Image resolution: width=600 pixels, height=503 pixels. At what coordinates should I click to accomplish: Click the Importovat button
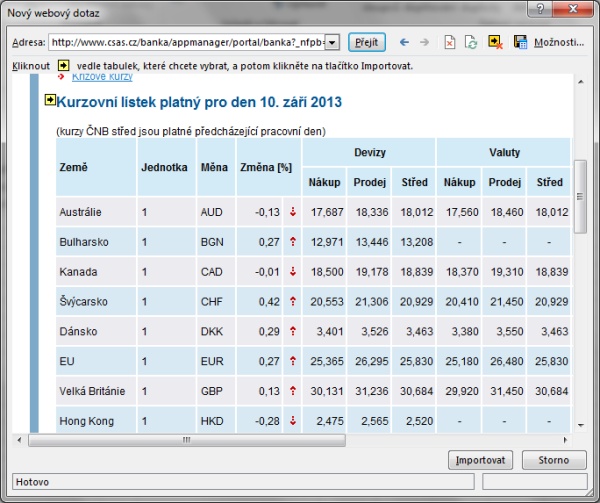click(480, 460)
